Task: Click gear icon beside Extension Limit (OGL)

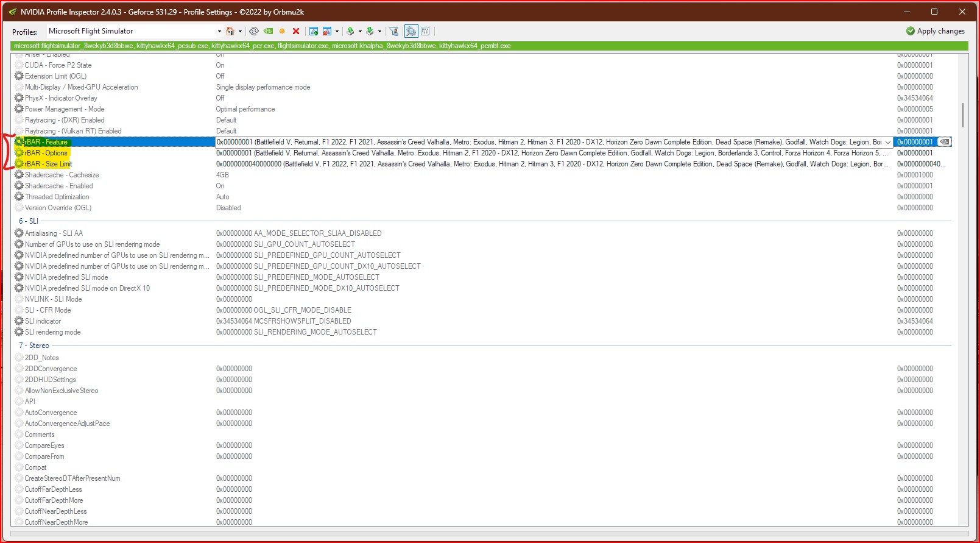Action: (x=19, y=76)
